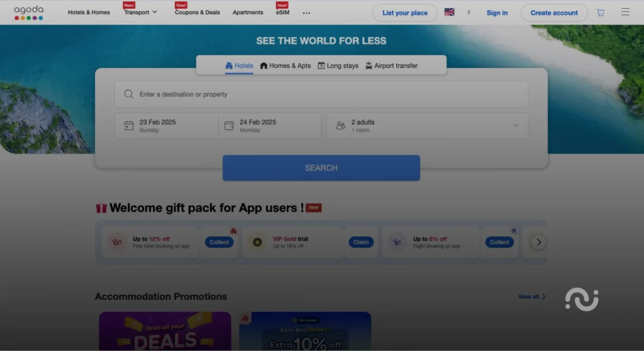The image size is (644, 351).
Task: Open Apartments menu item
Action: click(248, 13)
